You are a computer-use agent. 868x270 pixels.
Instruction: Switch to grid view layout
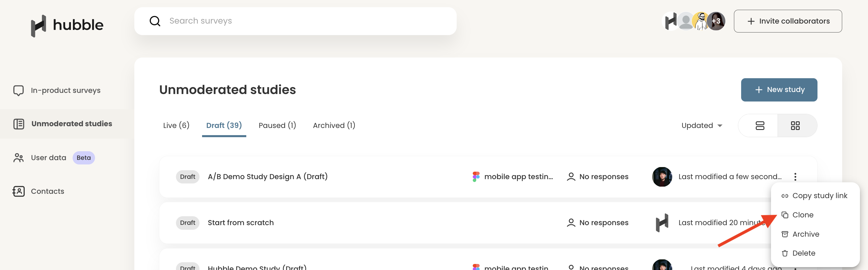[795, 126]
